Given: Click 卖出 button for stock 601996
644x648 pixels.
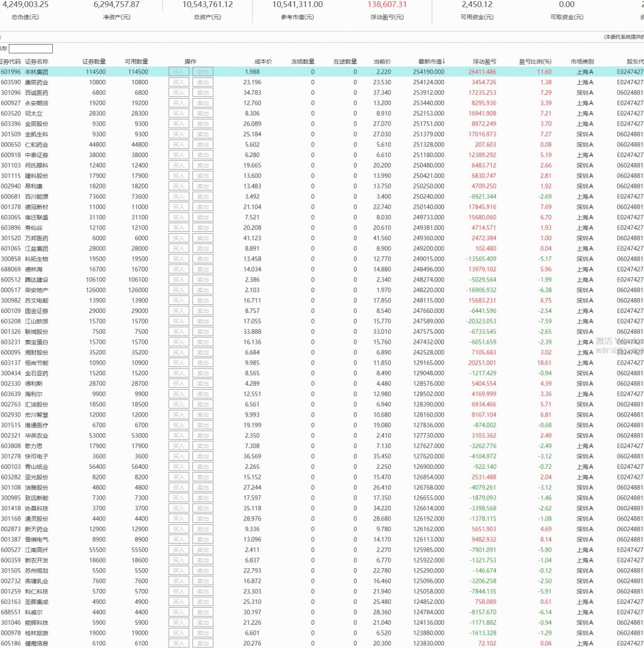Looking at the screenshot, I should pyautogui.click(x=203, y=72).
